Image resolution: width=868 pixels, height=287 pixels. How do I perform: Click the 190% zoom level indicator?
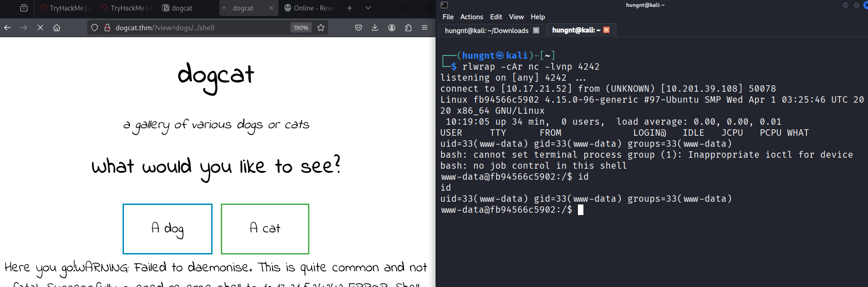coord(301,28)
